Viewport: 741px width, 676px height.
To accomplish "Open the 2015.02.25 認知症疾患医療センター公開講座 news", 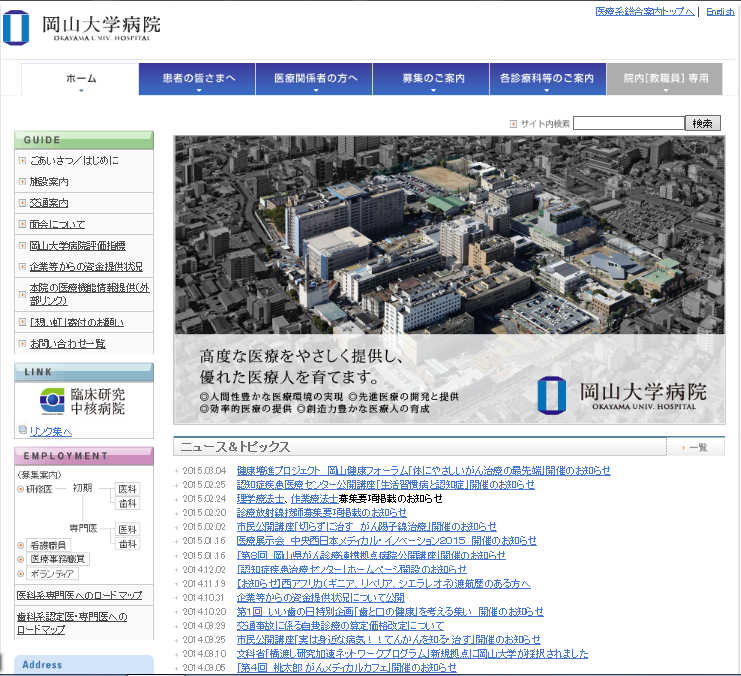I will coord(386,485).
